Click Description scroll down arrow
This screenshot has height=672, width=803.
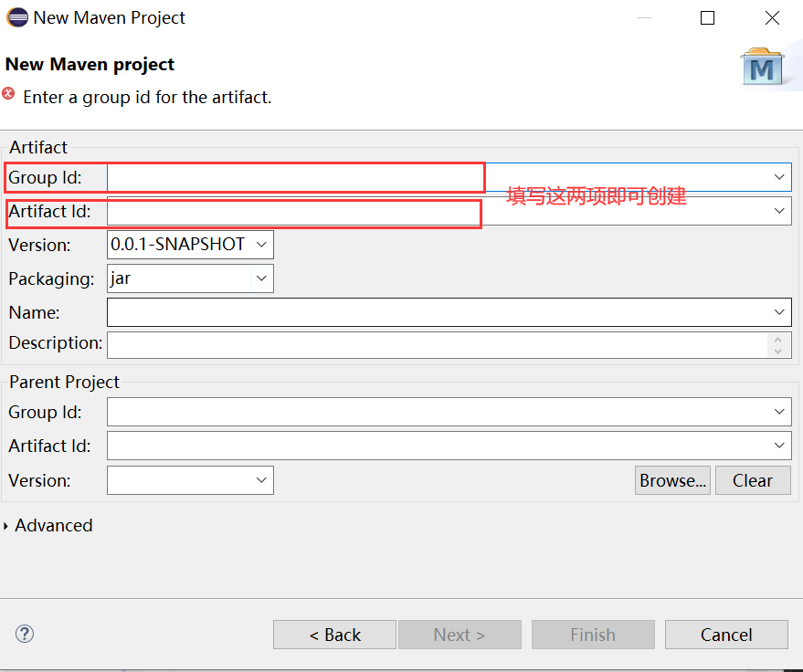click(x=778, y=352)
